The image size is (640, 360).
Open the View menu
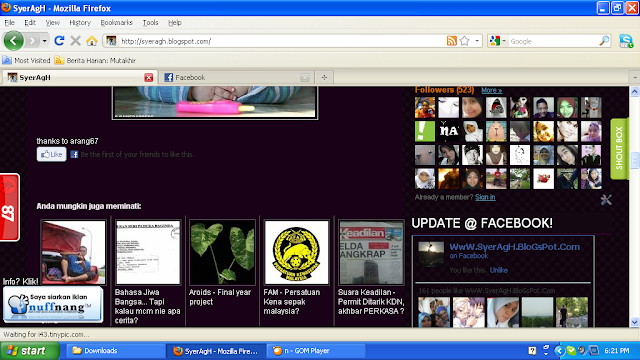pos(53,22)
